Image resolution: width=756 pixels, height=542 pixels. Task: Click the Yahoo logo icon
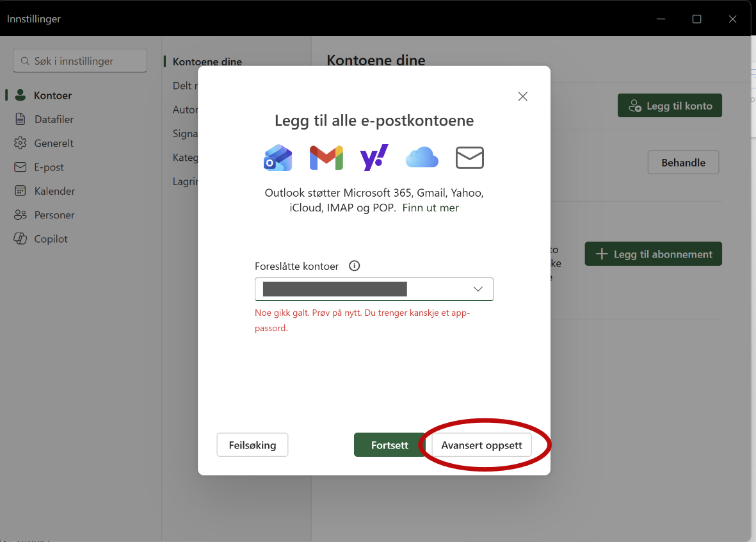(374, 158)
